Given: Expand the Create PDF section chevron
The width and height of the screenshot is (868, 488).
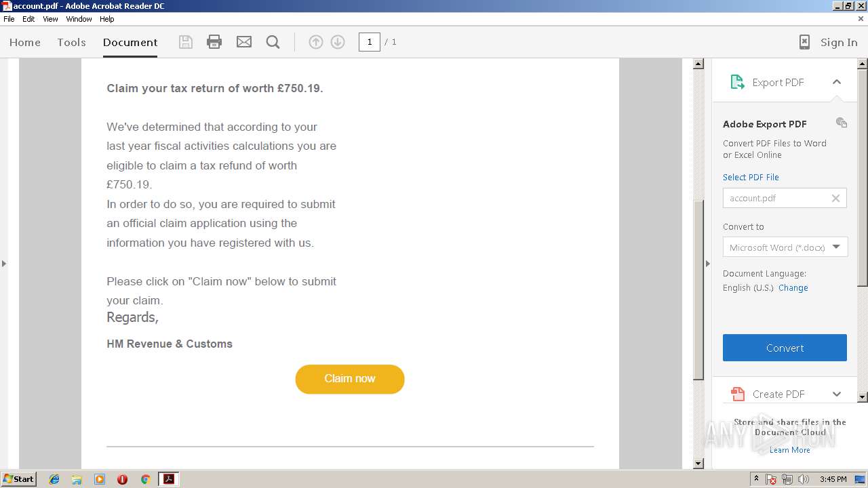Looking at the screenshot, I should tap(837, 394).
